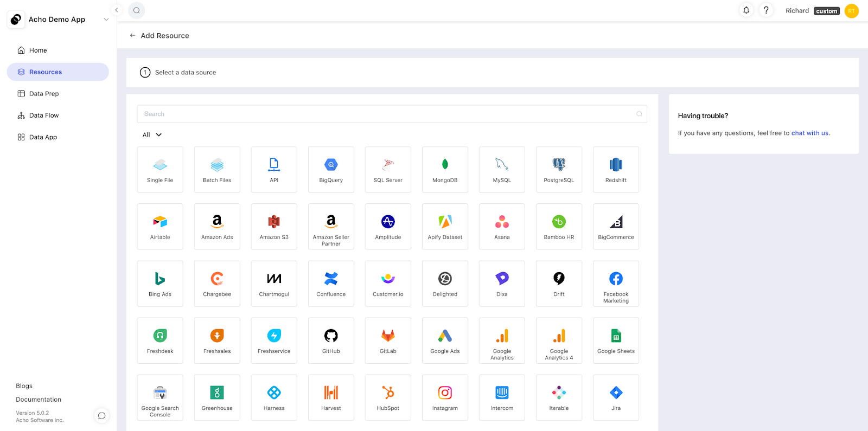The height and width of the screenshot is (431, 868).
Task: Open the notifications bell
Action: (x=746, y=10)
